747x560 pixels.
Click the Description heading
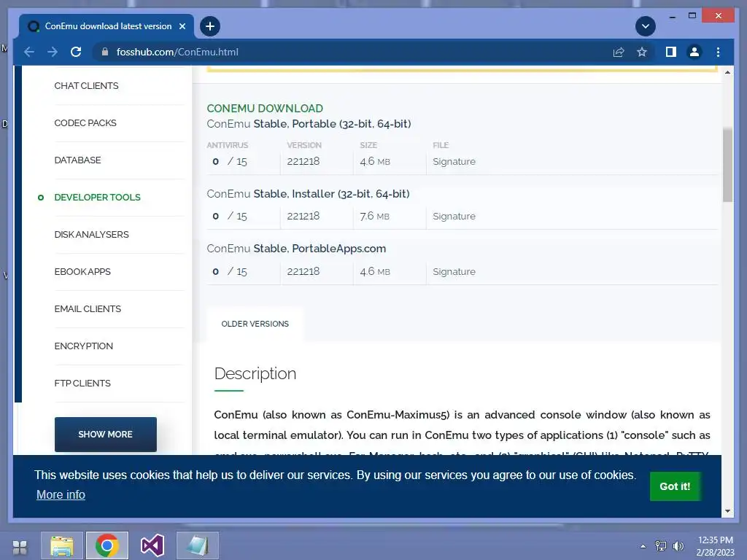pos(255,374)
